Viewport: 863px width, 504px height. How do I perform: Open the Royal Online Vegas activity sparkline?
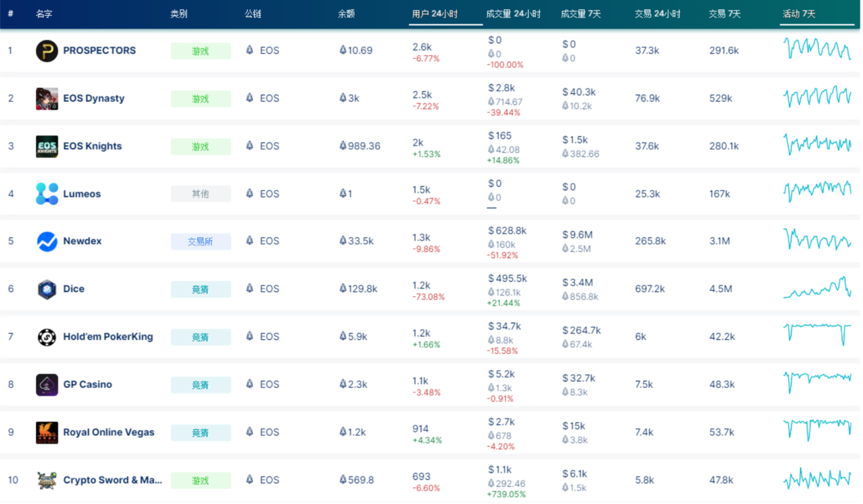coord(817,431)
